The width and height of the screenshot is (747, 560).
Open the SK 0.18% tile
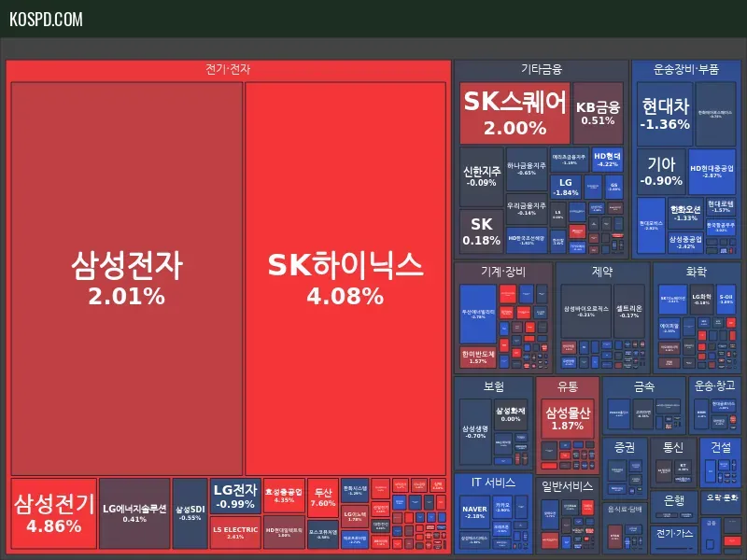[x=482, y=231]
